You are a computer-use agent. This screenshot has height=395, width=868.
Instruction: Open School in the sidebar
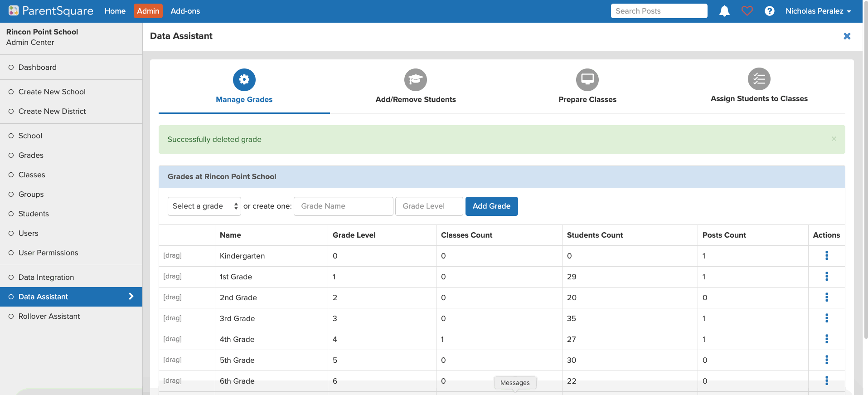(71, 136)
